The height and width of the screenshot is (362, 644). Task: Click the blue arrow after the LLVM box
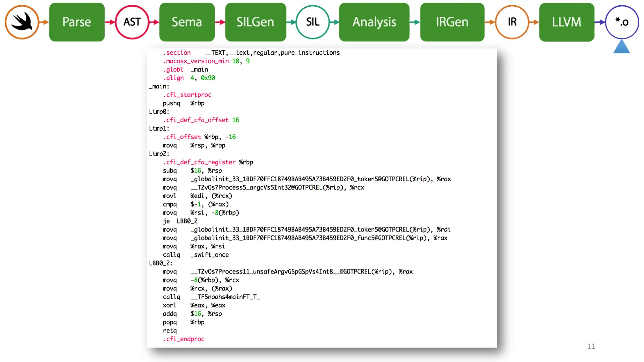coord(600,22)
